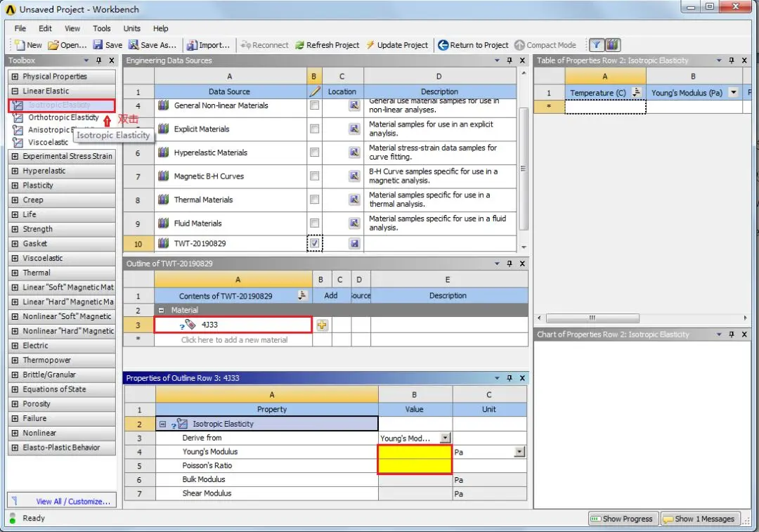
Task: Click the New project toolbar button
Action: [28, 45]
